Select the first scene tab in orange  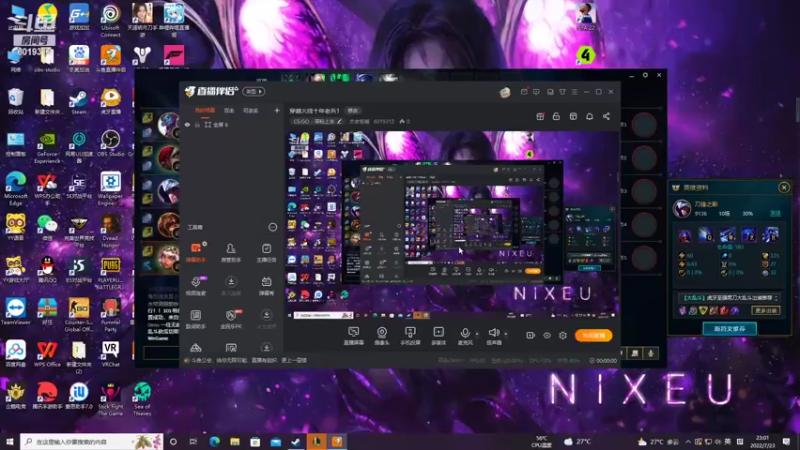point(205,110)
